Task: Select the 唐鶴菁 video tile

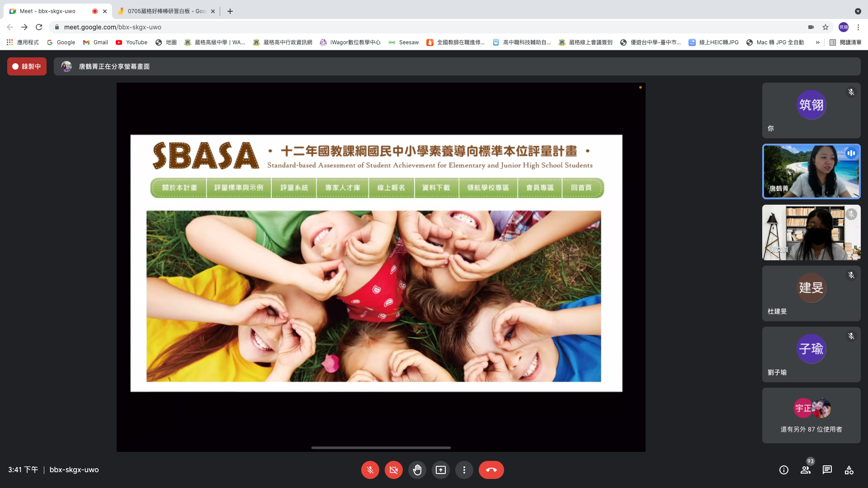Action: (x=811, y=172)
